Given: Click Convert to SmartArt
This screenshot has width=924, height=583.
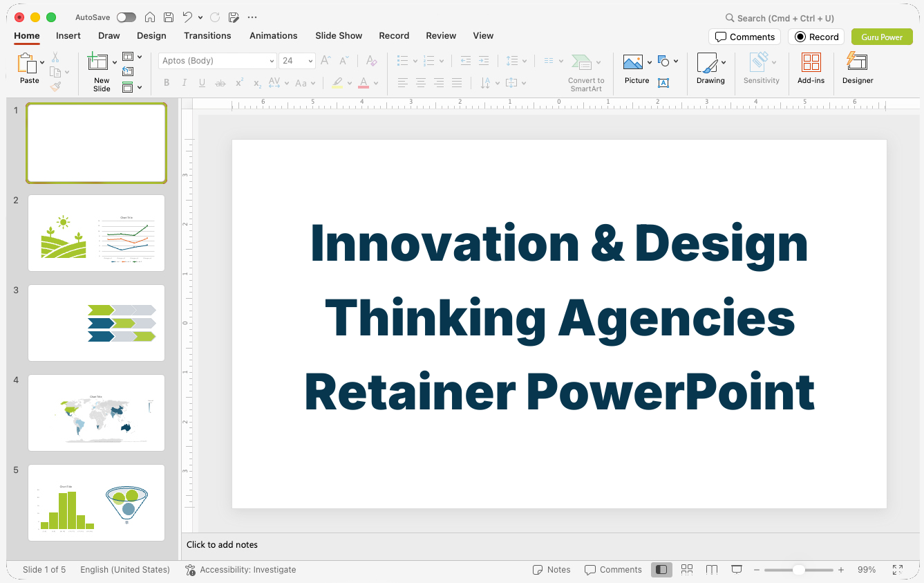Looking at the screenshot, I should 586,73.
